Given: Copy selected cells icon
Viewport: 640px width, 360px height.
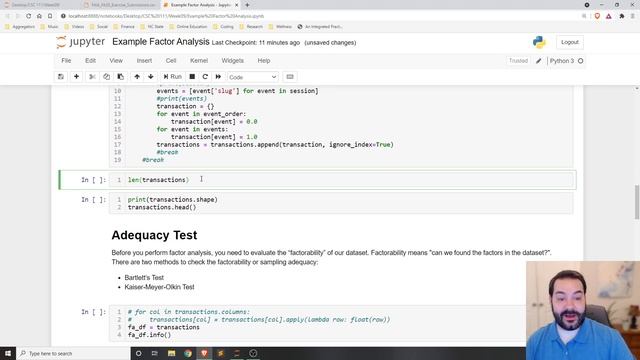Looking at the screenshot, I should pyautogui.click(x=106, y=77).
